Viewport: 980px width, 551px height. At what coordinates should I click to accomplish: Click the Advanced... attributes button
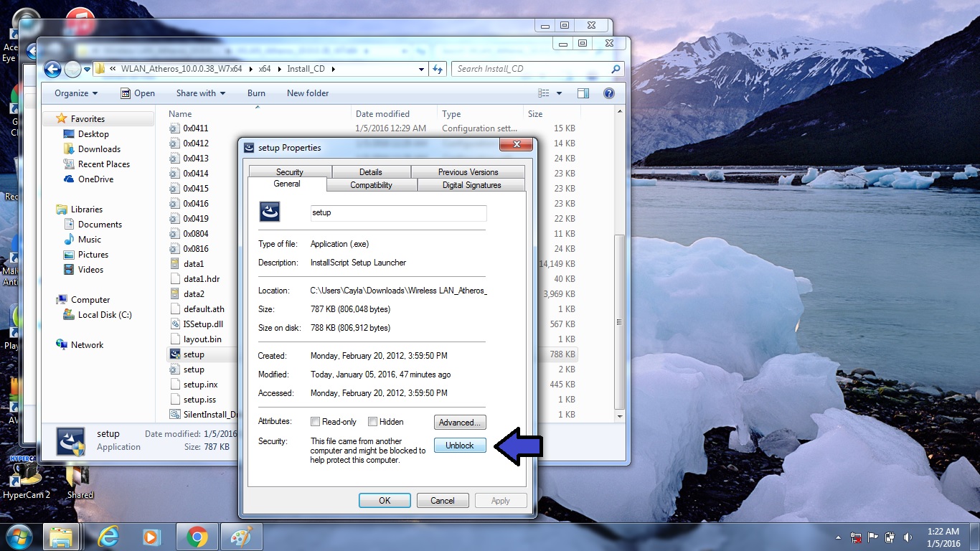click(x=460, y=422)
